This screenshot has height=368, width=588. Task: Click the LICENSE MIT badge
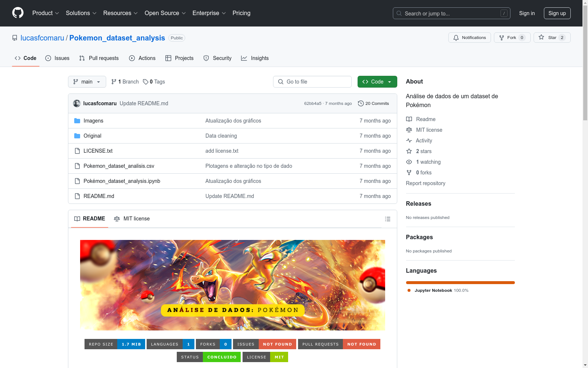point(265,357)
